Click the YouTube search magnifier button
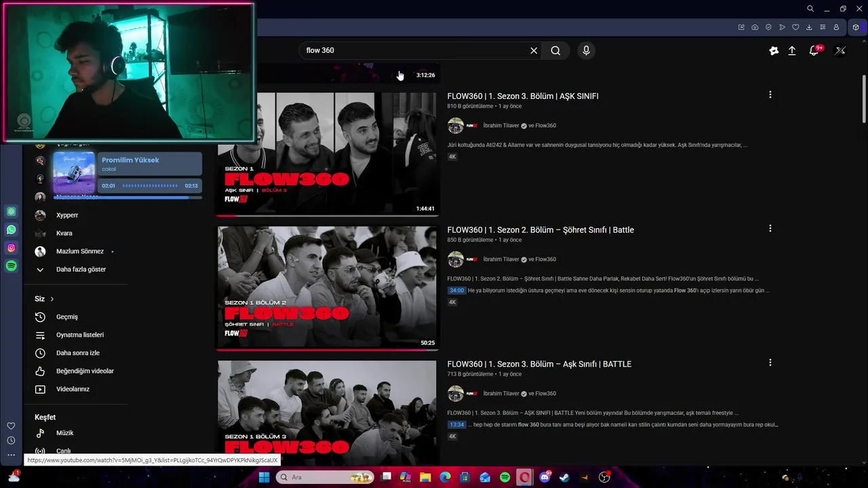The width and height of the screenshot is (868, 488). tap(555, 50)
